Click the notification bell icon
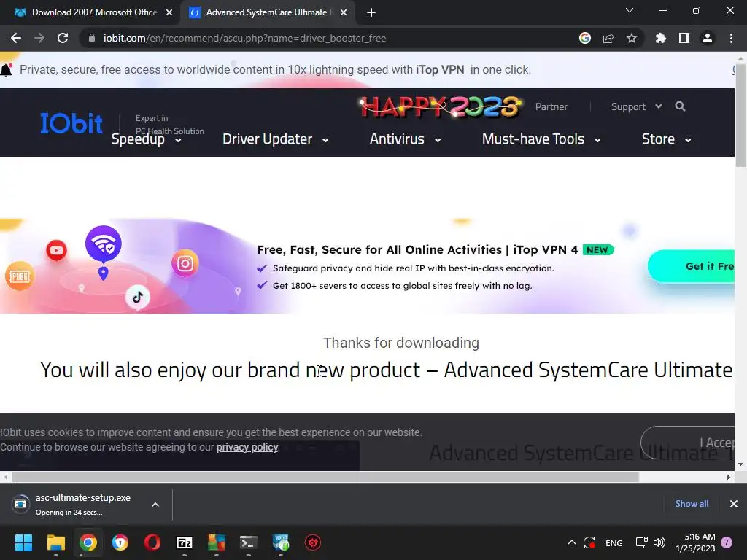 [6, 69]
